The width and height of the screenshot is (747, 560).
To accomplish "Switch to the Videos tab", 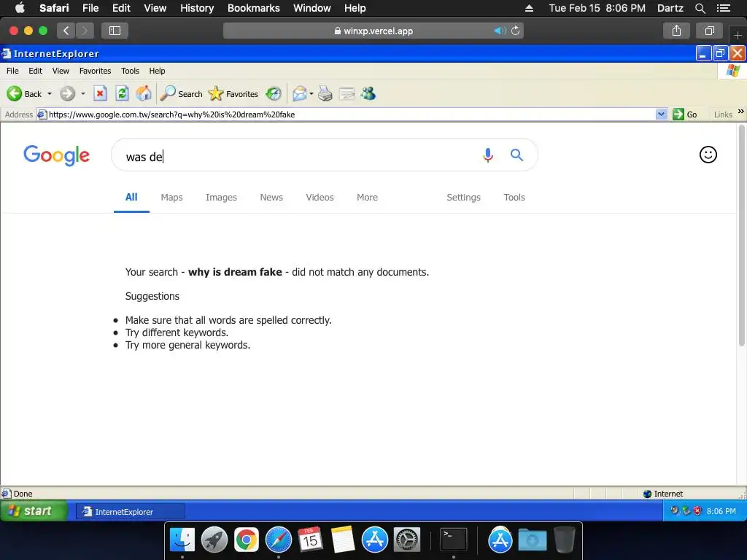I will pos(320,197).
